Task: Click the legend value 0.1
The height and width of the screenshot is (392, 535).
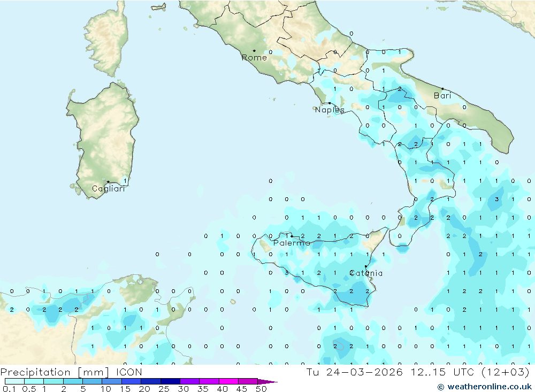Action: point(9,389)
